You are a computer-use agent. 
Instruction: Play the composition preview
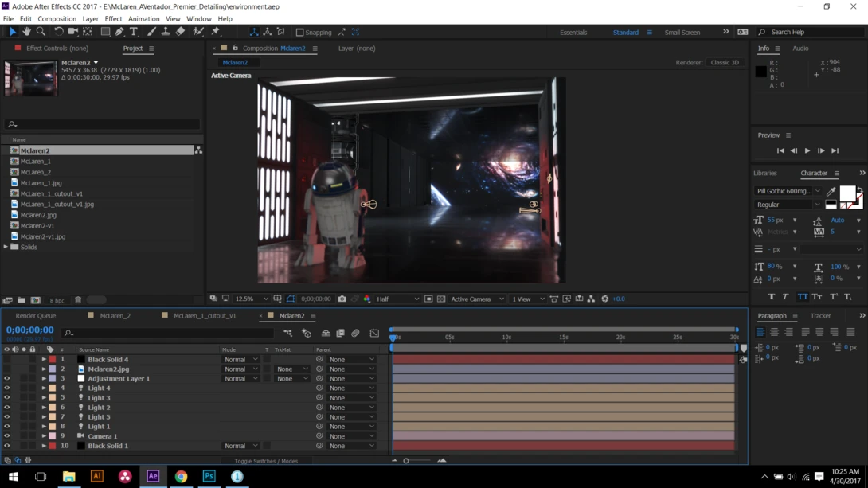807,150
